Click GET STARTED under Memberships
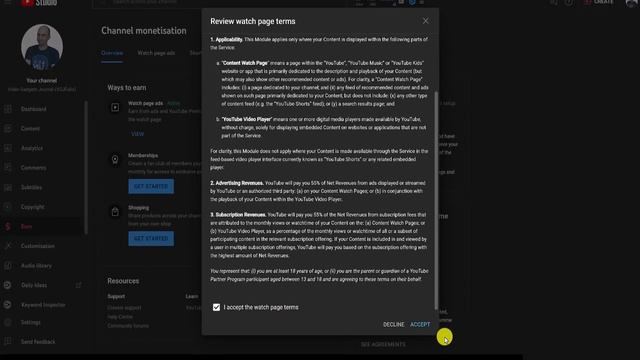Image resolution: width=640 pixels, height=360 pixels. tap(151, 187)
